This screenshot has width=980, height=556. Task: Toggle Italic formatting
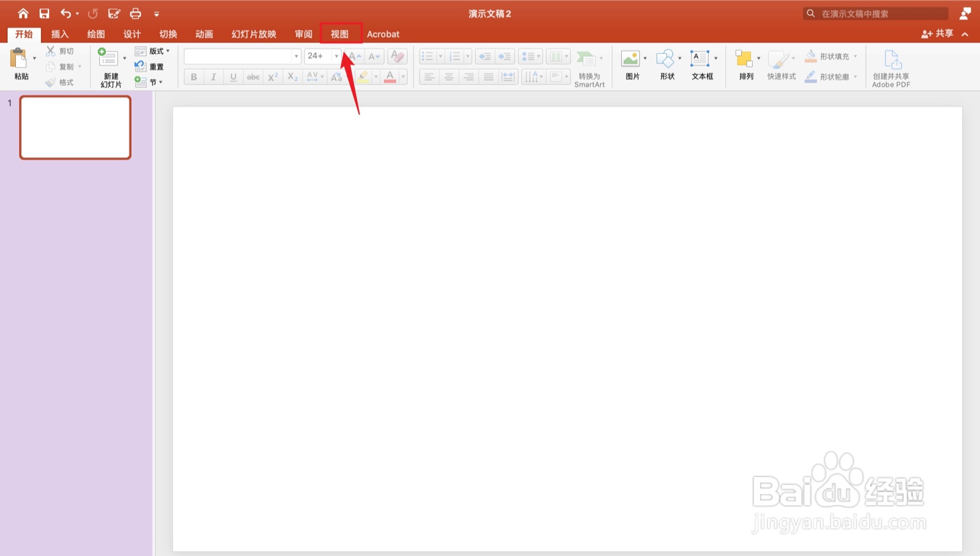tap(213, 77)
